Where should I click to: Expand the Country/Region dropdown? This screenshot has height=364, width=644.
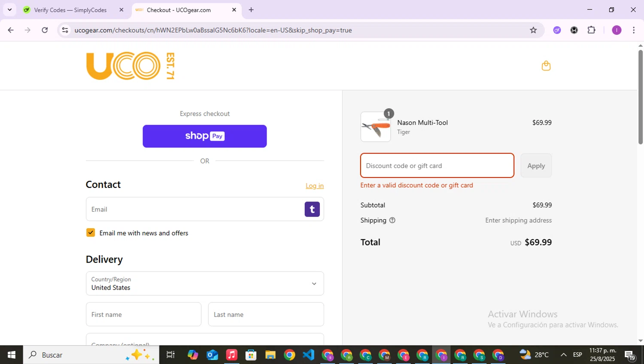click(205, 283)
